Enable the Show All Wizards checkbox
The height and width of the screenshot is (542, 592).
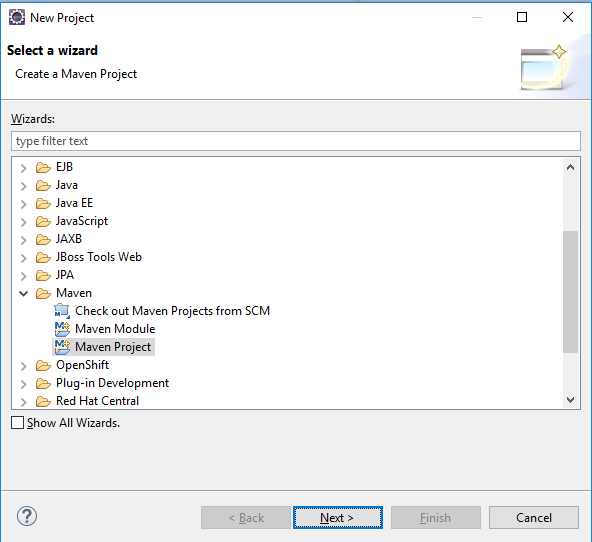17,423
